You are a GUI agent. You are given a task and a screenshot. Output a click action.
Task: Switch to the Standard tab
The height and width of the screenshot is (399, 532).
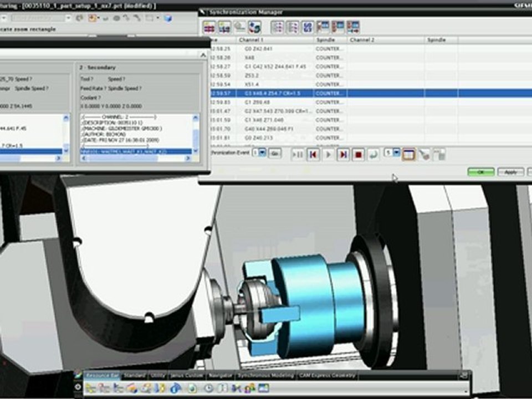134,375
